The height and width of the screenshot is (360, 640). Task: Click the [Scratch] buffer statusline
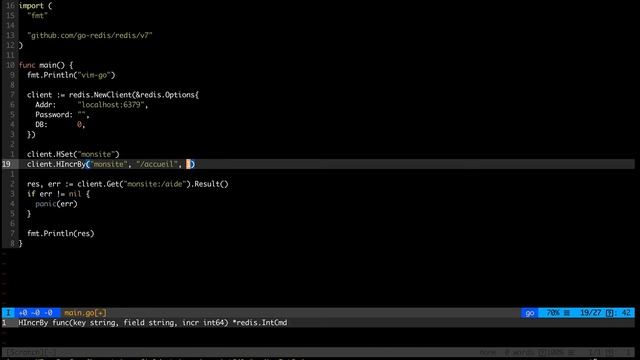[x=318, y=352]
